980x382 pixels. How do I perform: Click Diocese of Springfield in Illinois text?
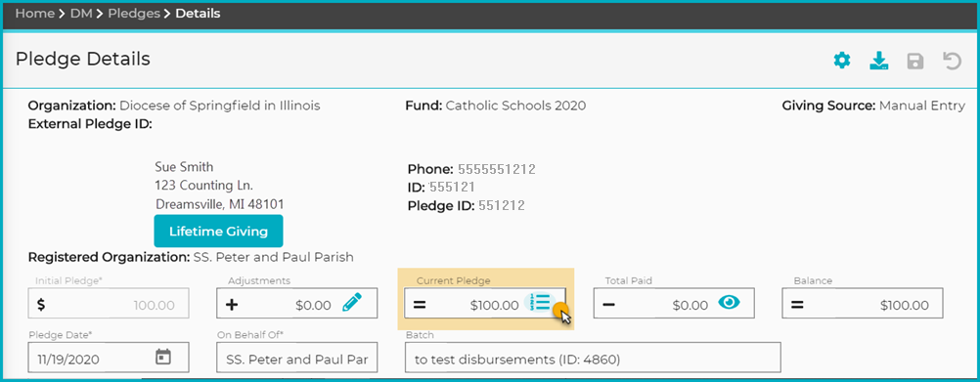pyautogui.click(x=219, y=106)
